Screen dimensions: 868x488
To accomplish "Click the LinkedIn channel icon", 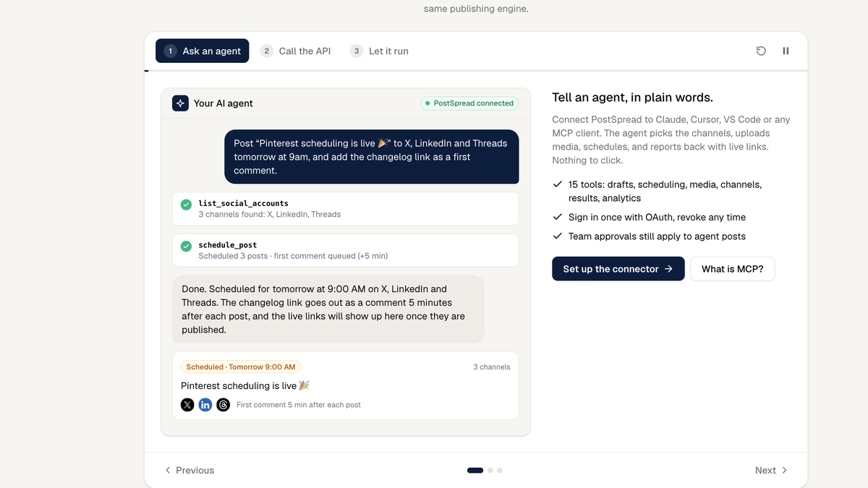I will tap(205, 405).
